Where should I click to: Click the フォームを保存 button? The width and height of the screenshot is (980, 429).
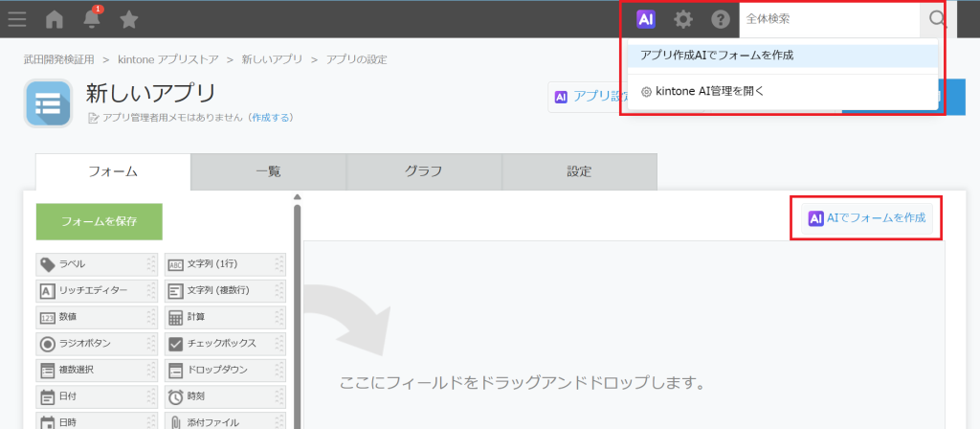pos(100,221)
